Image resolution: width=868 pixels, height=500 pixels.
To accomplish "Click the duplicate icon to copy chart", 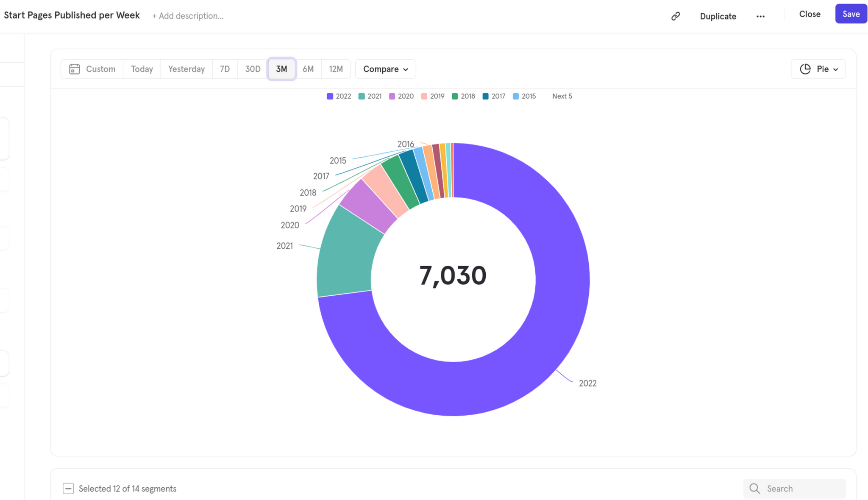I will (x=718, y=16).
